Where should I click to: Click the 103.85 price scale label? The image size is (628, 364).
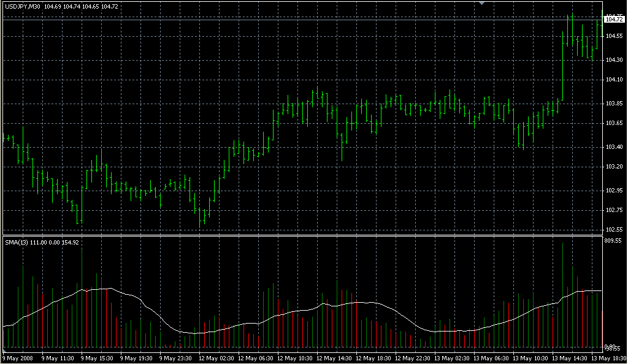coord(614,103)
